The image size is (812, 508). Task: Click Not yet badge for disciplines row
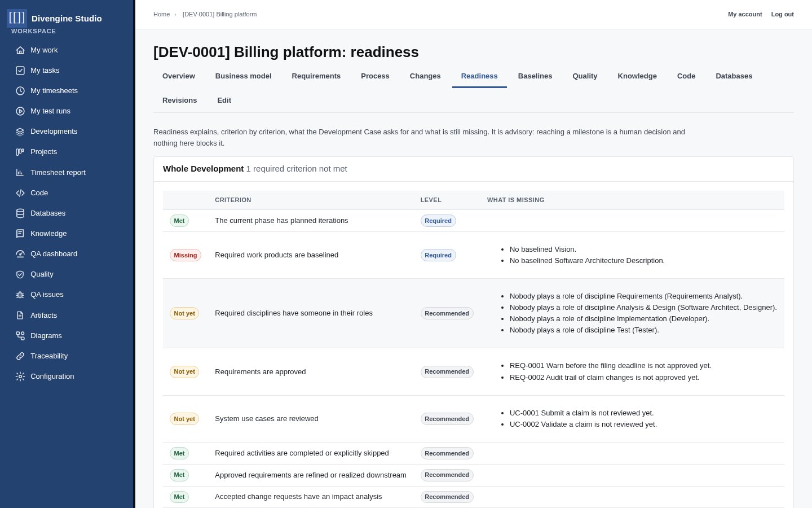tap(184, 313)
